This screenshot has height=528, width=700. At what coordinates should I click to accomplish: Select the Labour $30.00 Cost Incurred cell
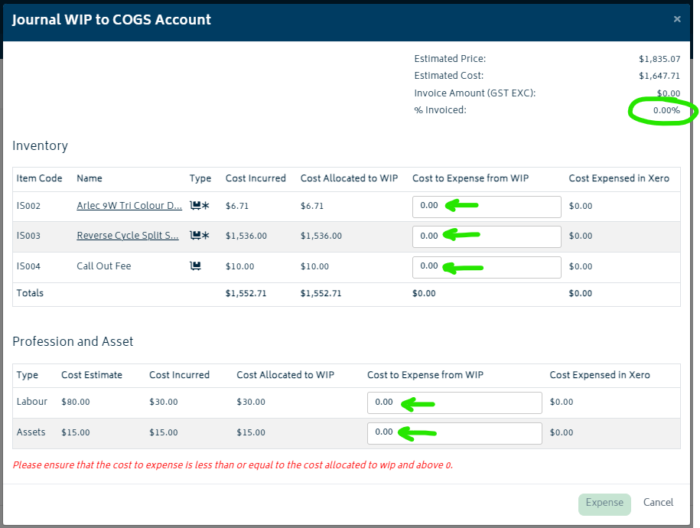pos(163,402)
